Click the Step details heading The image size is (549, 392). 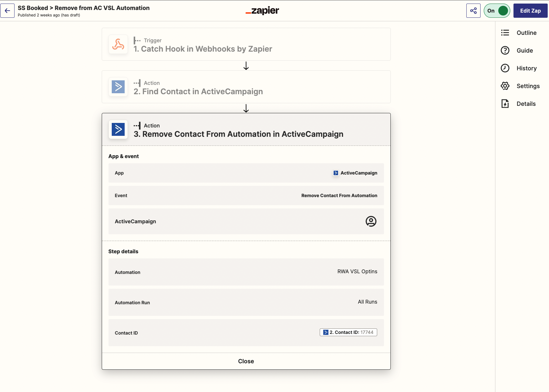point(123,251)
